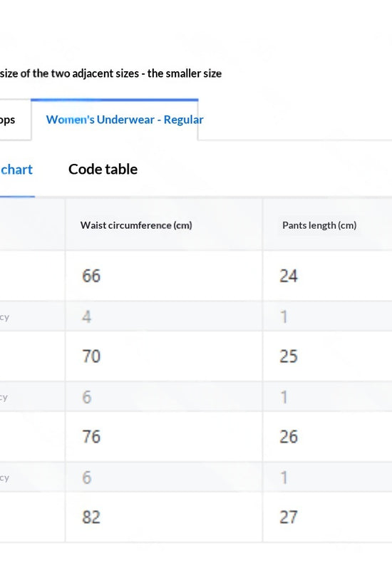Select the pants length value 25

289,356
